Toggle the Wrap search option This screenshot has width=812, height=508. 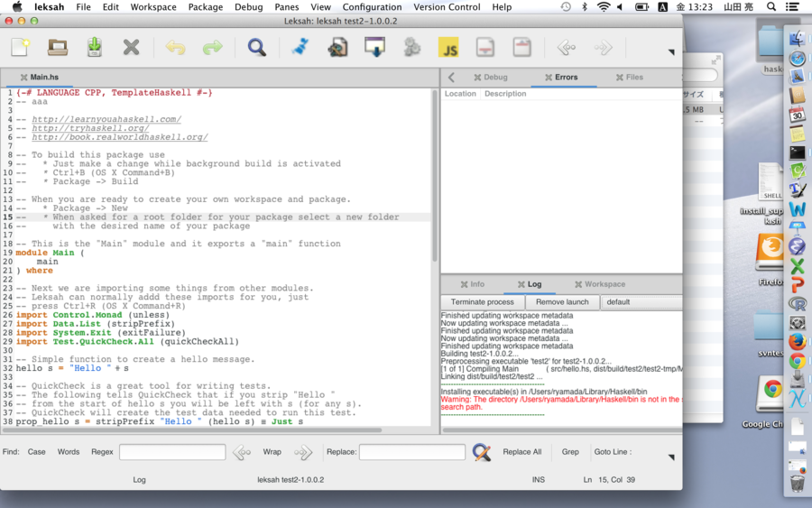click(x=272, y=451)
